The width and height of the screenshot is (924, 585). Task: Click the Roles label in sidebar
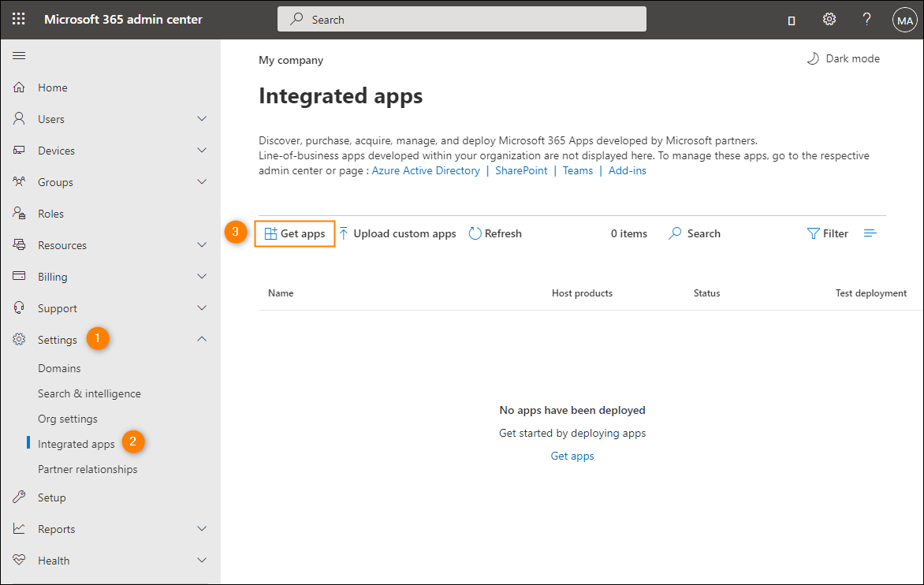50,214
